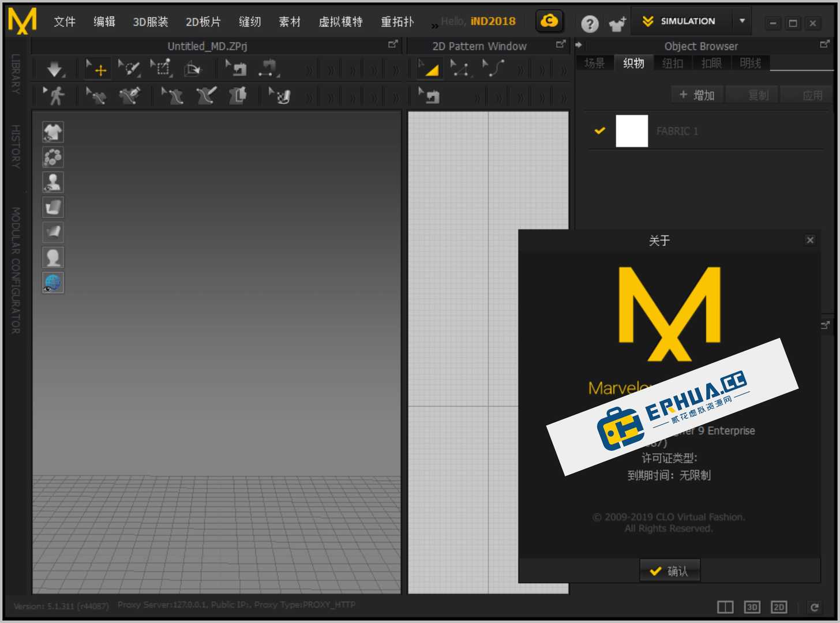Open the 2D板片 menu
The height and width of the screenshot is (623, 840).
(x=203, y=22)
